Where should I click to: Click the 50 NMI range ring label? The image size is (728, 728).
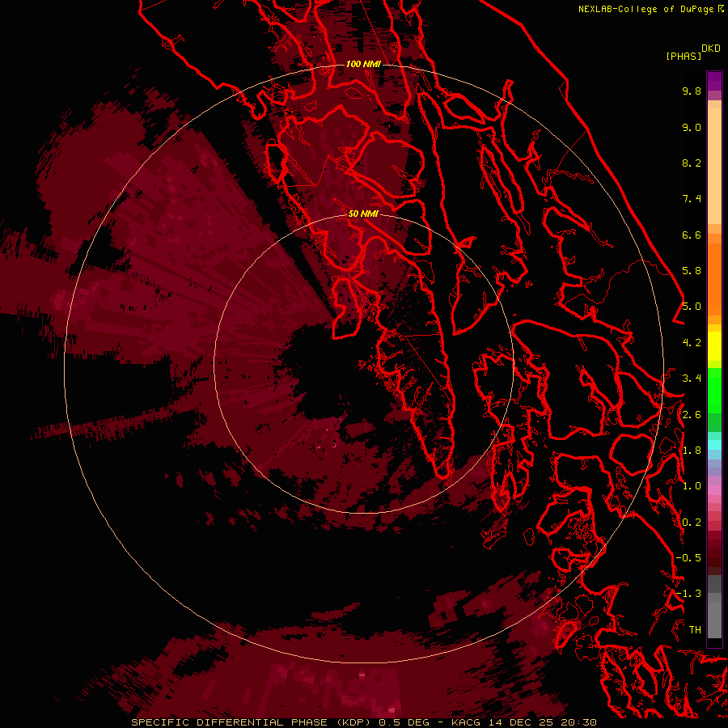point(363,214)
